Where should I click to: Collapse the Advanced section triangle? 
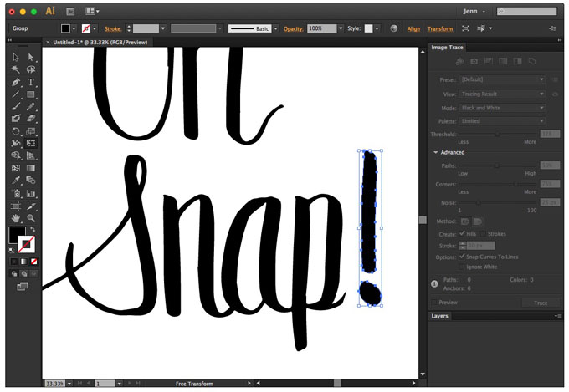[x=436, y=152]
